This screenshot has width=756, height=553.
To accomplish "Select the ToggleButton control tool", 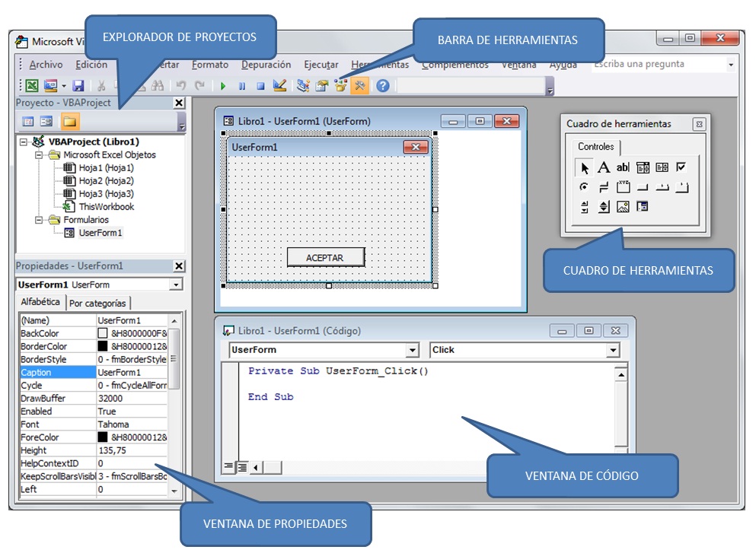I will tap(604, 187).
